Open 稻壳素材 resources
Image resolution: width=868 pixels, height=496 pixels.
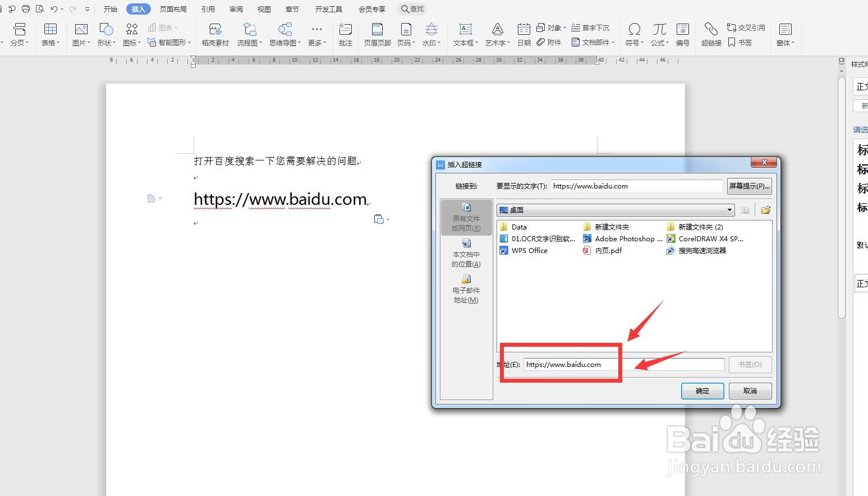(215, 34)
